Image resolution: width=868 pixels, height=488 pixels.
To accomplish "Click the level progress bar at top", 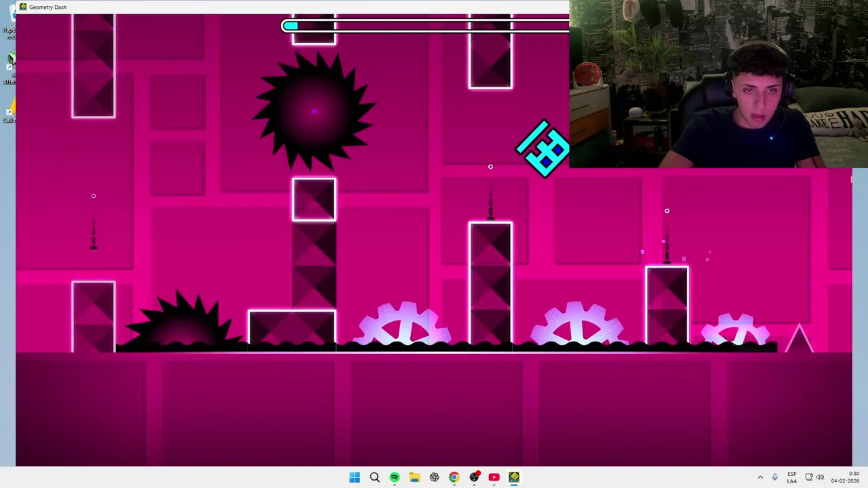I will (x=425, y=26).
